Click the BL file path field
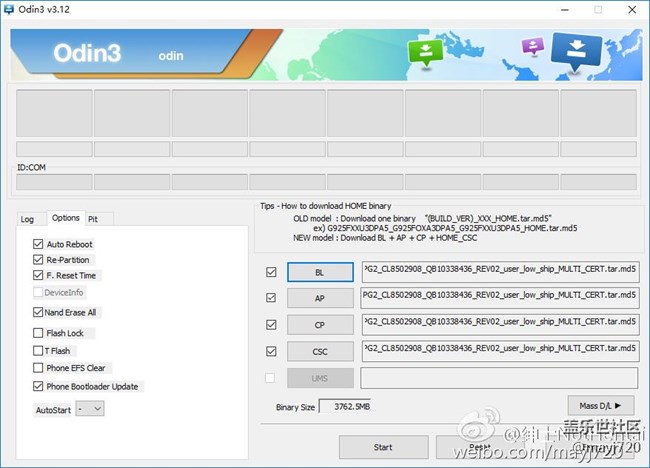 tap(500, 272)
